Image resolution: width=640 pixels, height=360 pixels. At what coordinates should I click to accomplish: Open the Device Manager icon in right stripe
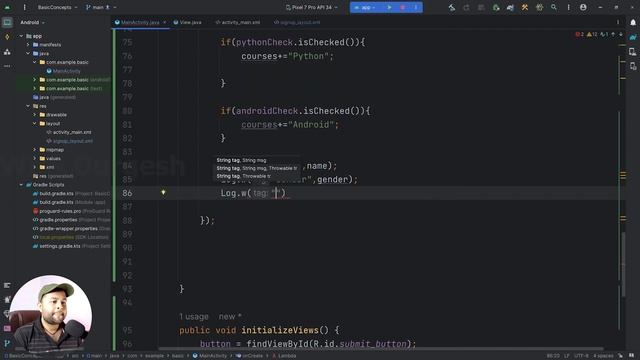(633, 52)
